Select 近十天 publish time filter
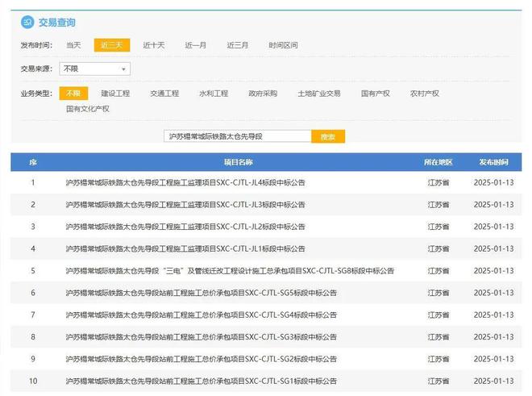Screen dimensions: 532x396 point(154,45)
